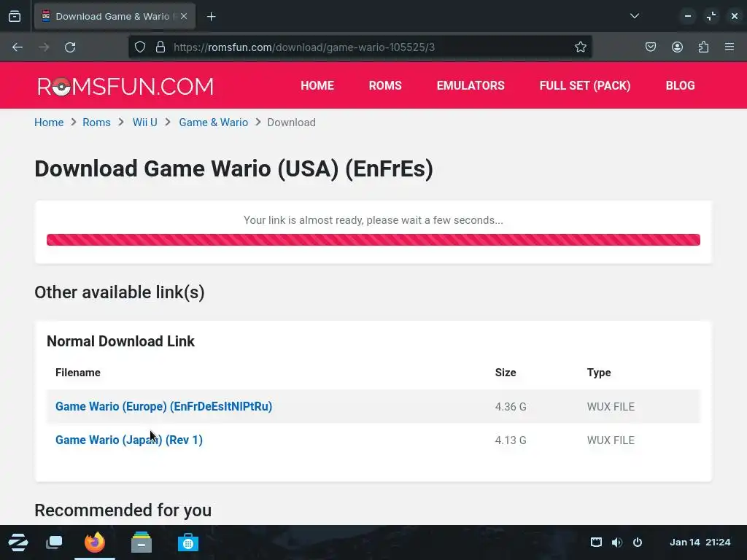
Task: Go forward one page
Action: (44, 47)
